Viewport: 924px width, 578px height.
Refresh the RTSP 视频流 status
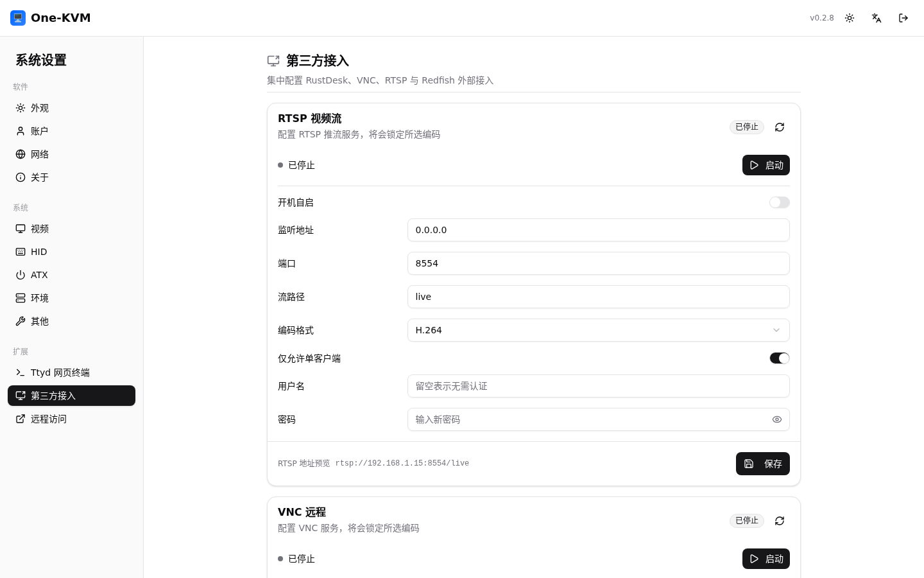click(x=780, y=127)
